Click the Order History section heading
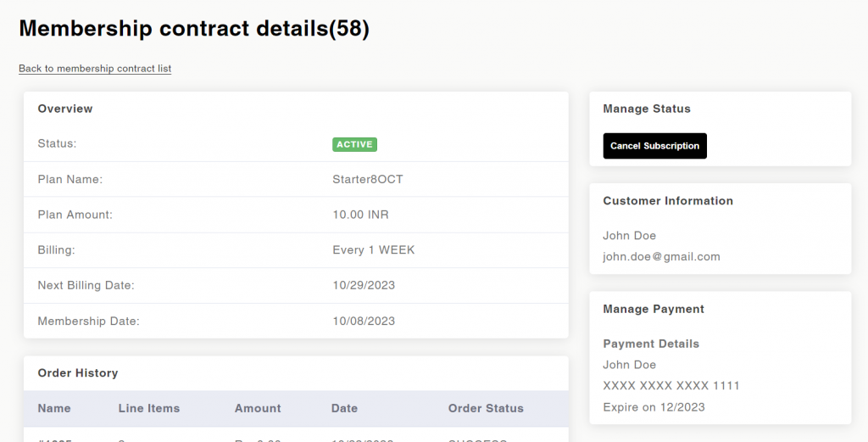 point(78,373)
